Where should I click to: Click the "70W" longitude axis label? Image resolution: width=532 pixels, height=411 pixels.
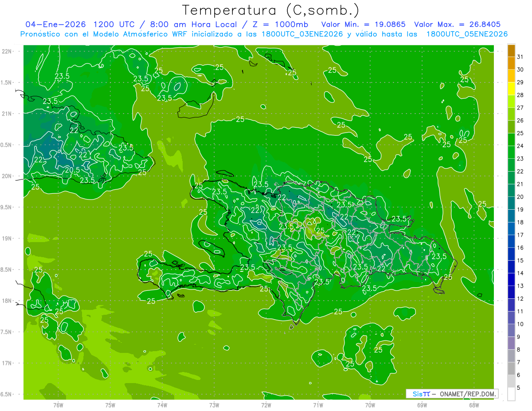pyautogui.click(x=370, y=405)
